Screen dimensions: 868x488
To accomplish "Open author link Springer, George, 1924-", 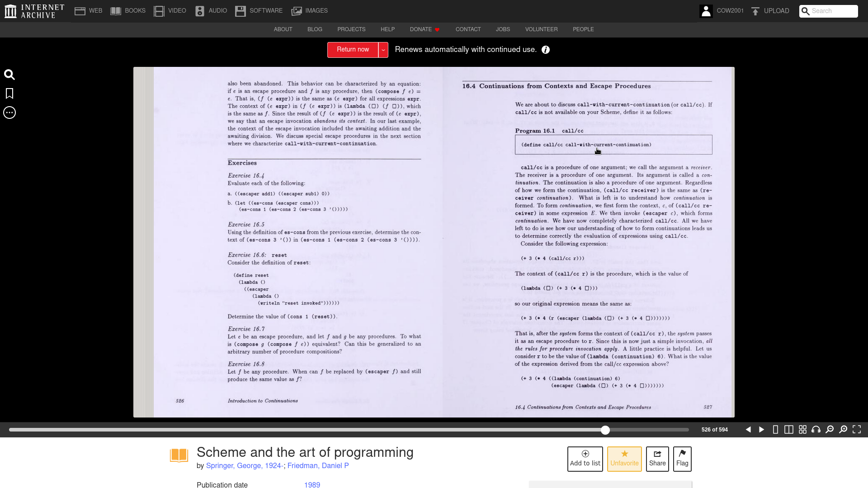I will point(245,466).
